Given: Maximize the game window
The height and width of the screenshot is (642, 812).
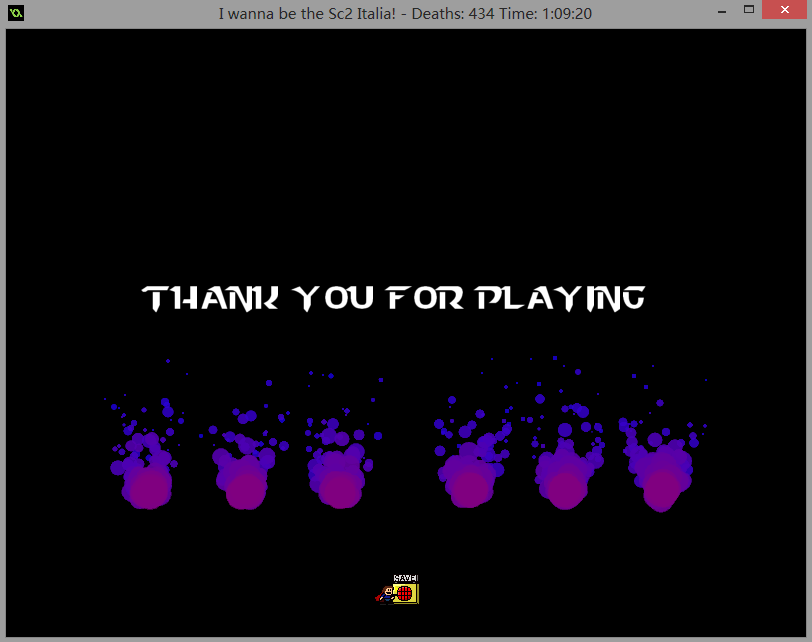Looking at the screenshot, I should tap(749, 10).
